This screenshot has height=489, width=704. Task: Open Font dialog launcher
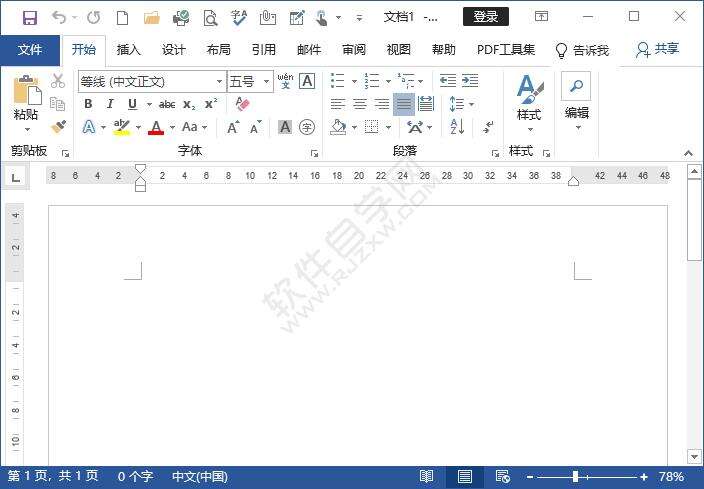coord(314,154)
